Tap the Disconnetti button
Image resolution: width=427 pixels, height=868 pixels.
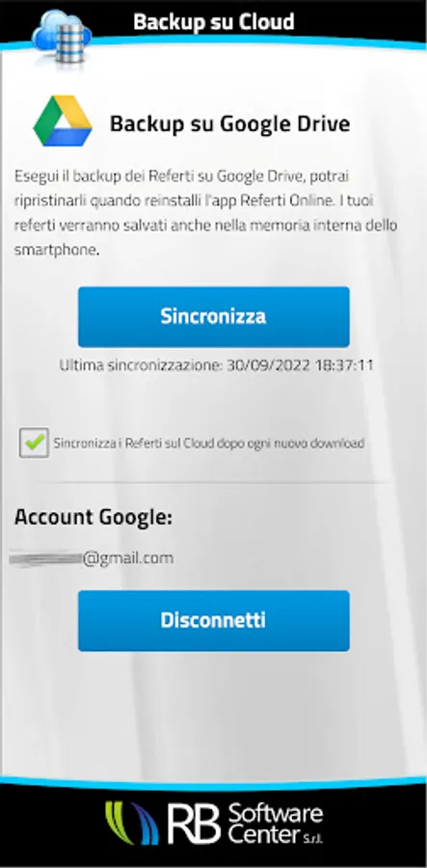point(214,620)
